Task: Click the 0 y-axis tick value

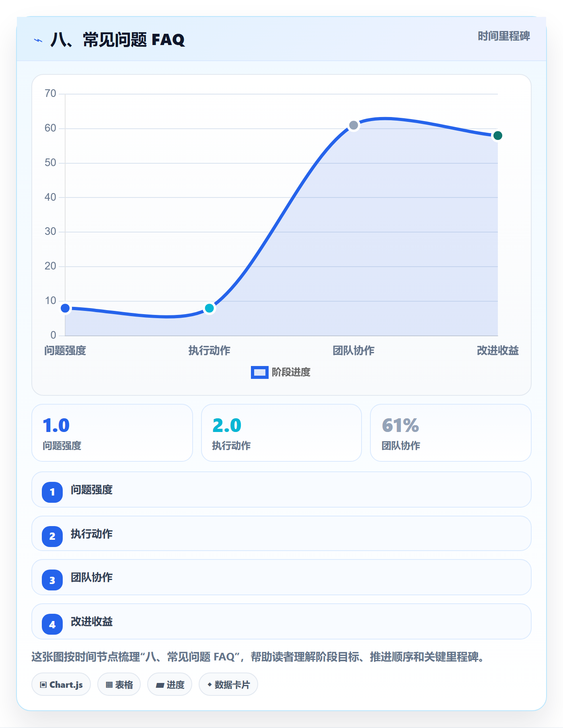Action: (53, 335)
